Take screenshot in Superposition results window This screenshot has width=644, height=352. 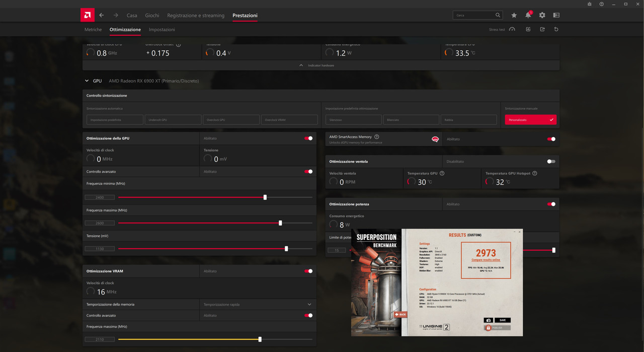(x=488, y=320)
